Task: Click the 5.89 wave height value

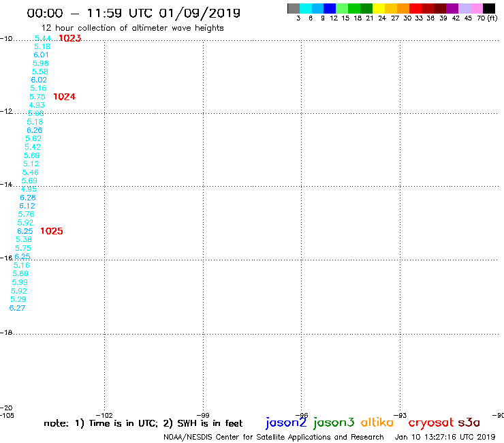Action: (20, 273)
